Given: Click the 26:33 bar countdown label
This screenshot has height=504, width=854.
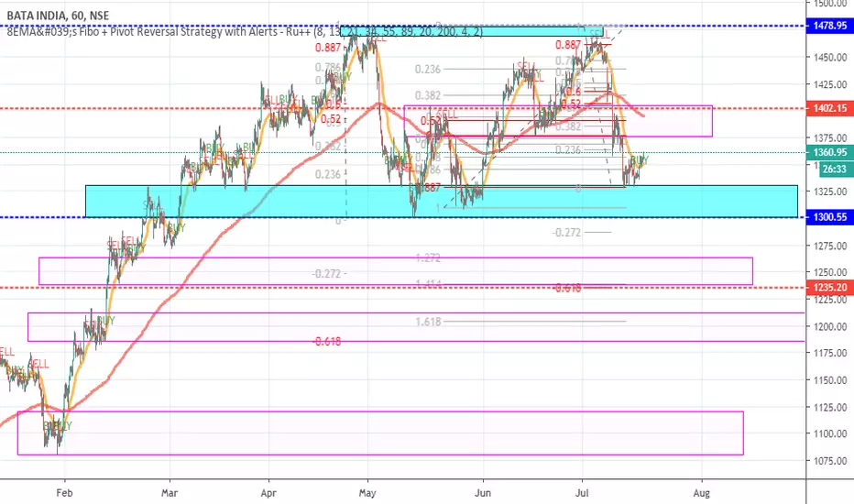Looking at the screenshot, I should (834, 170).
